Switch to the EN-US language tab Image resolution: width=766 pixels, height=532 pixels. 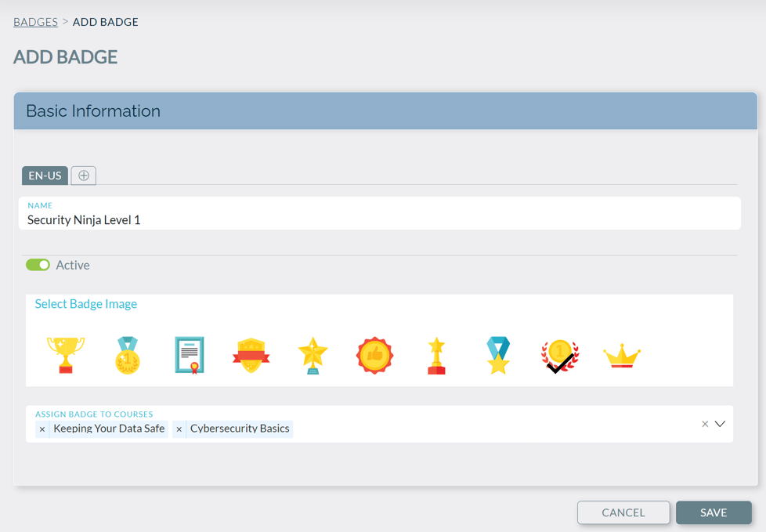tap(44, 176)
